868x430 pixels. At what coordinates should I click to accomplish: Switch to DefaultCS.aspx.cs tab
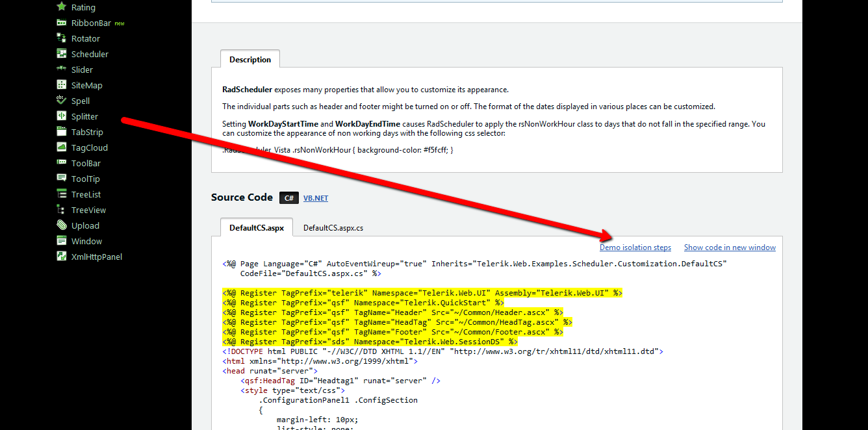(x=333, y=228)
